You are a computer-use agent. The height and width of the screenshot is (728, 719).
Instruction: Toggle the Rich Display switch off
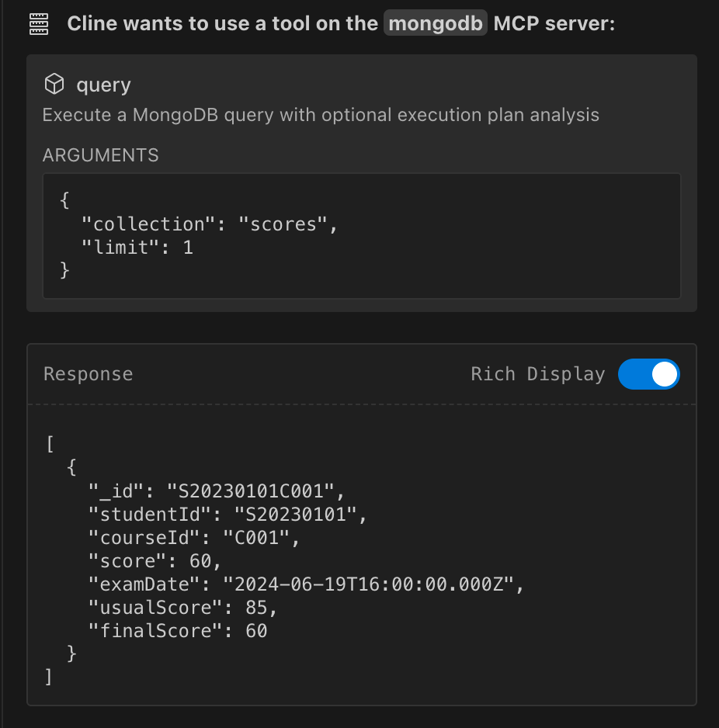point(649,374)
